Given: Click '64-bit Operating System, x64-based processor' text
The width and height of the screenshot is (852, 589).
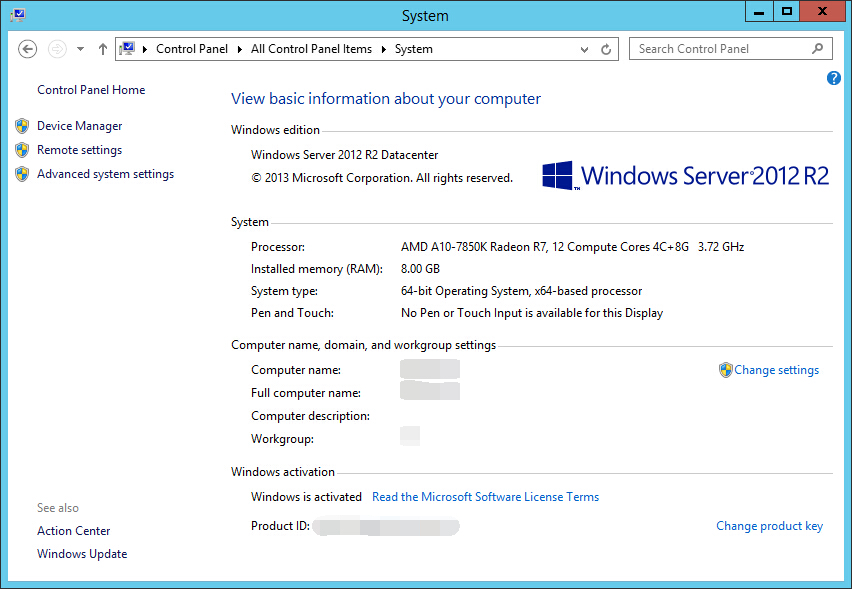Looking at the screenshot, I should click(521, 291).
